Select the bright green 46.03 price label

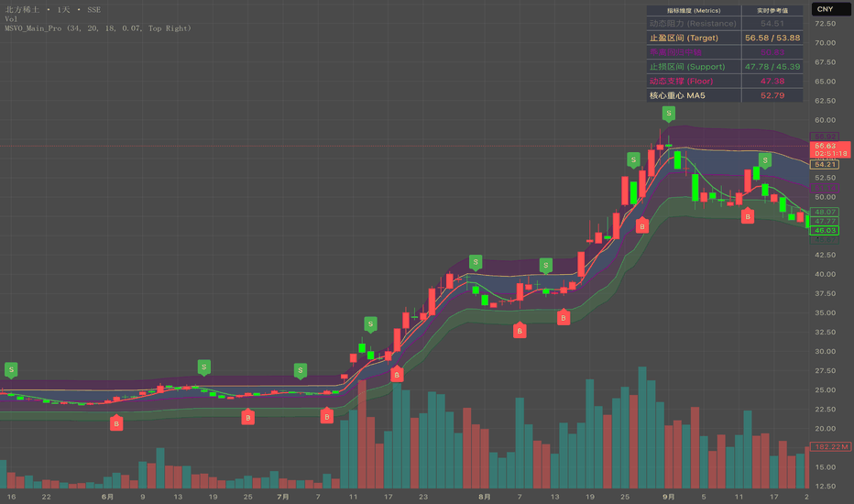pyautogui.click(x=825, y=231)
